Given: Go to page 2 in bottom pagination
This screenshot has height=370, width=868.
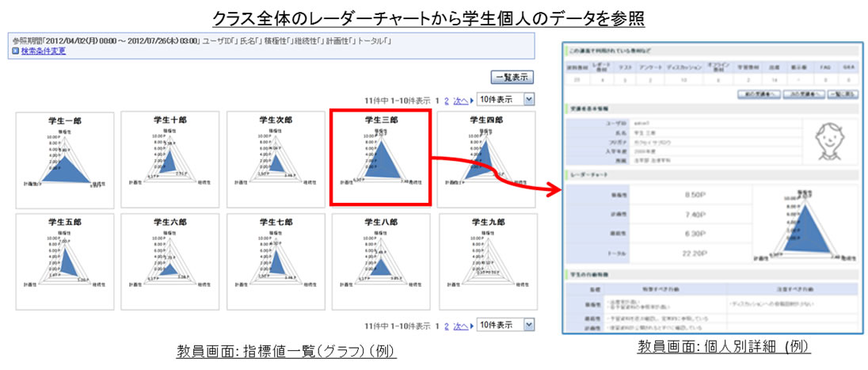Looking at the screenshot, I should coord(446,326).
